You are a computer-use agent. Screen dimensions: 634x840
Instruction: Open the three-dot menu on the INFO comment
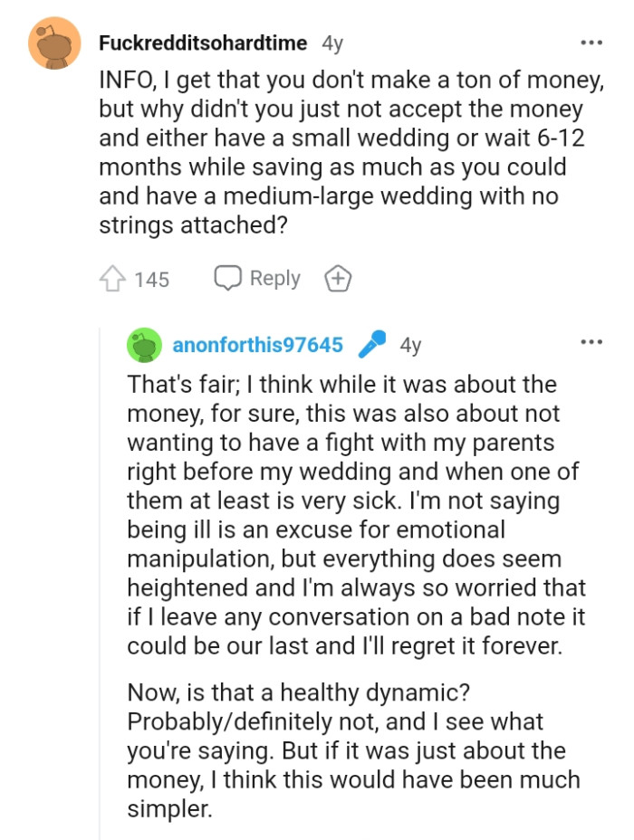591,42
